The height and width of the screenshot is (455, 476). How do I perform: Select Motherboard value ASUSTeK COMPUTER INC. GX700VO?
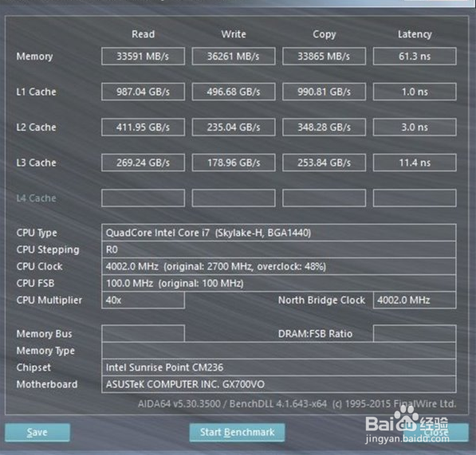pyautogui.click(x=279, y=384)
